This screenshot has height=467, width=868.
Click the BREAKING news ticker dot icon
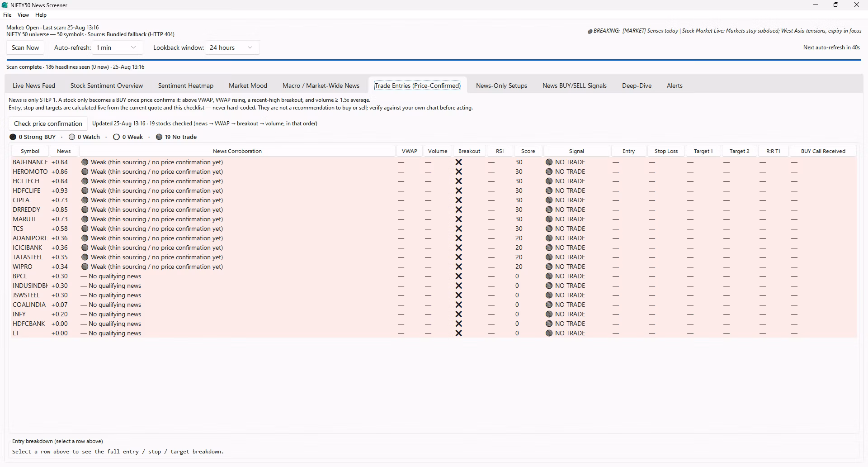point(590,31)
